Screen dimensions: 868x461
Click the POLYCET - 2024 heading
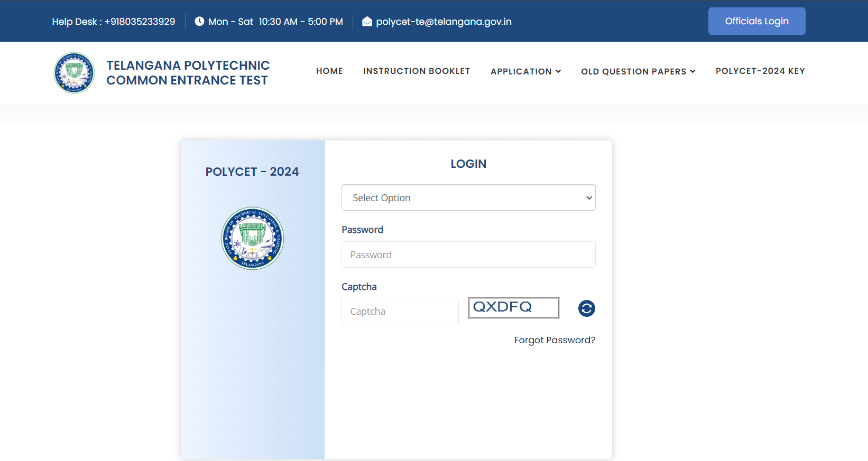(252, 172)
